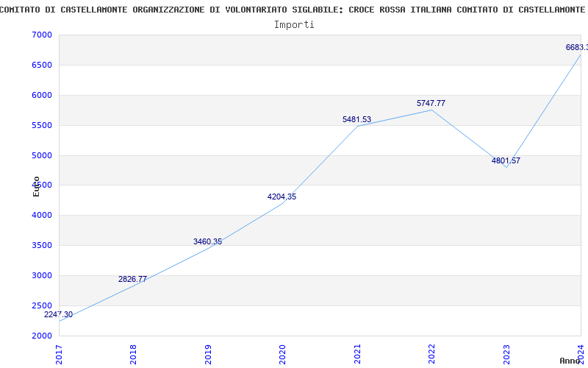
Task: Select the 2023 x-axis label
Action: pos(506,355)
